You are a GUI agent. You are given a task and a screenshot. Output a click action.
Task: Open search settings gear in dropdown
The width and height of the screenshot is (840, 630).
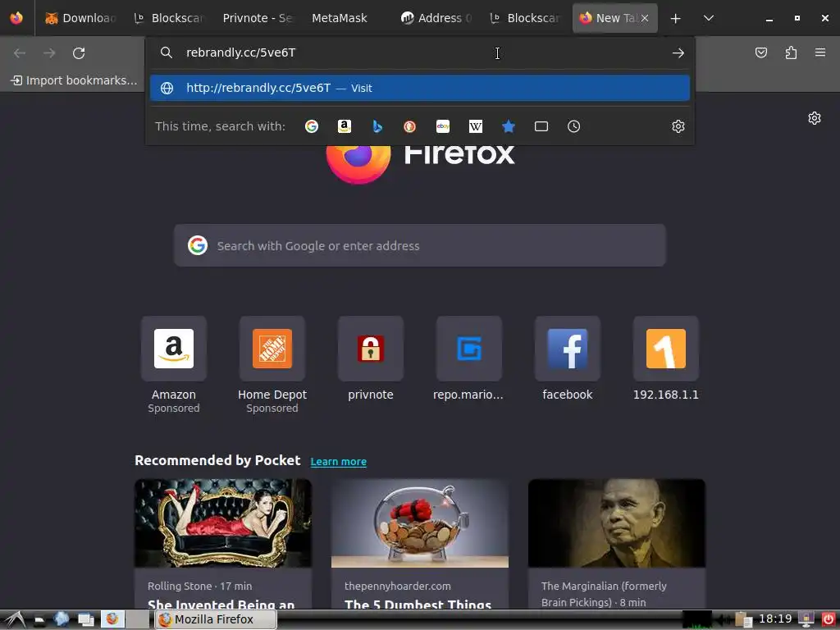coord(678,126)
